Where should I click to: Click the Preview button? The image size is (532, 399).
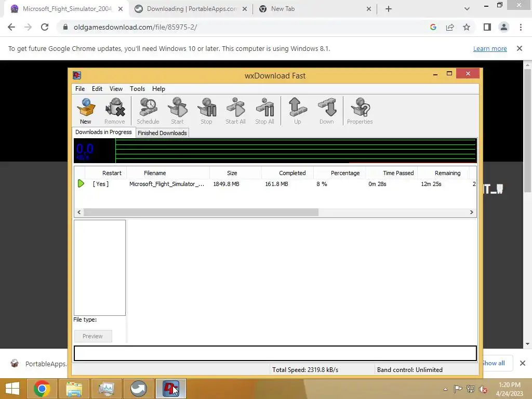tap(92, 336)
